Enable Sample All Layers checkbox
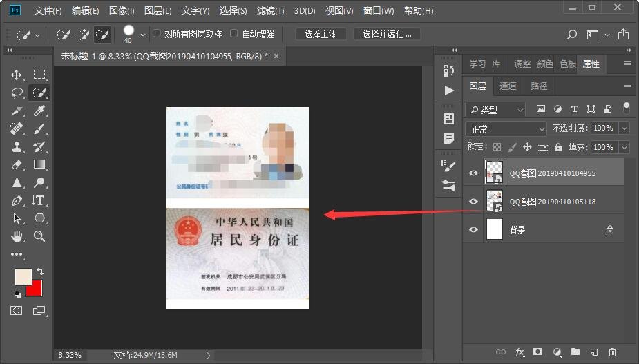The image size is (639, 364). 157,33
